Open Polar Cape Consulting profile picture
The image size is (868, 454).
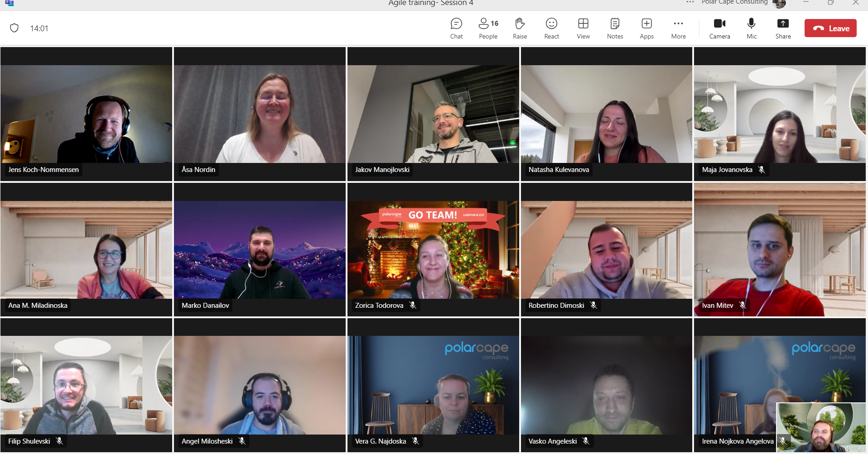pos(779,4)
